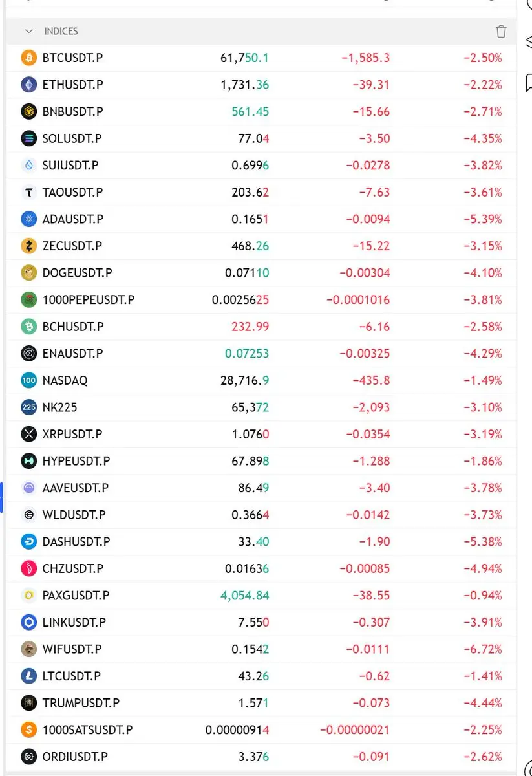Image resolution: width=532 pixels, height=776 pixels.
Task: Click the Zcash icon next to ZECUSDT.P
Action: tap(28, 246)
